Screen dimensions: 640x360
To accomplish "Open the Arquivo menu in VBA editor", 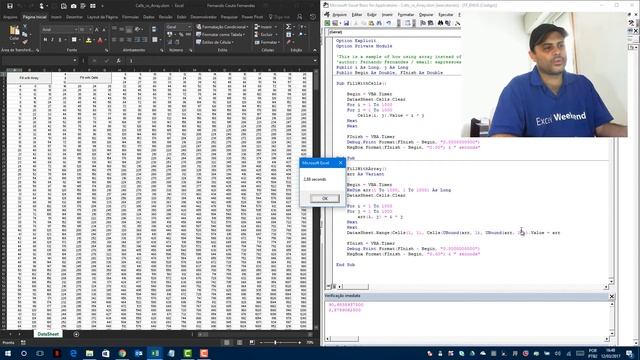I will point(339,15).
